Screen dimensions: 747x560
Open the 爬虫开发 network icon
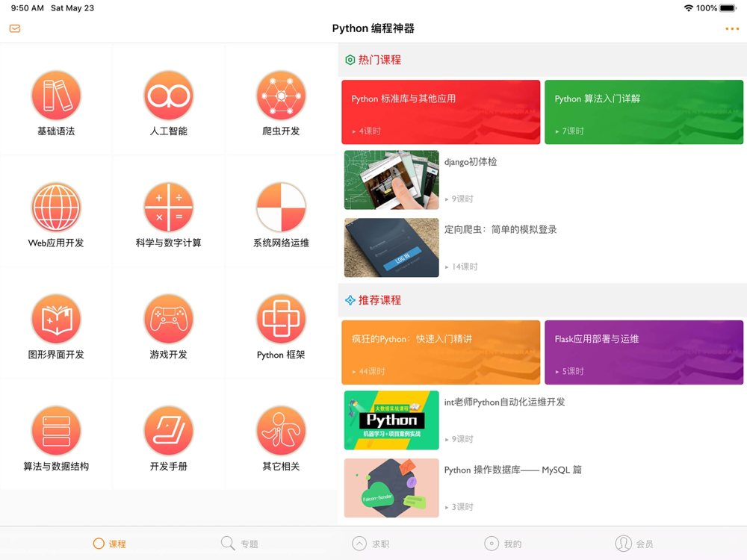(x=281, y=96)
